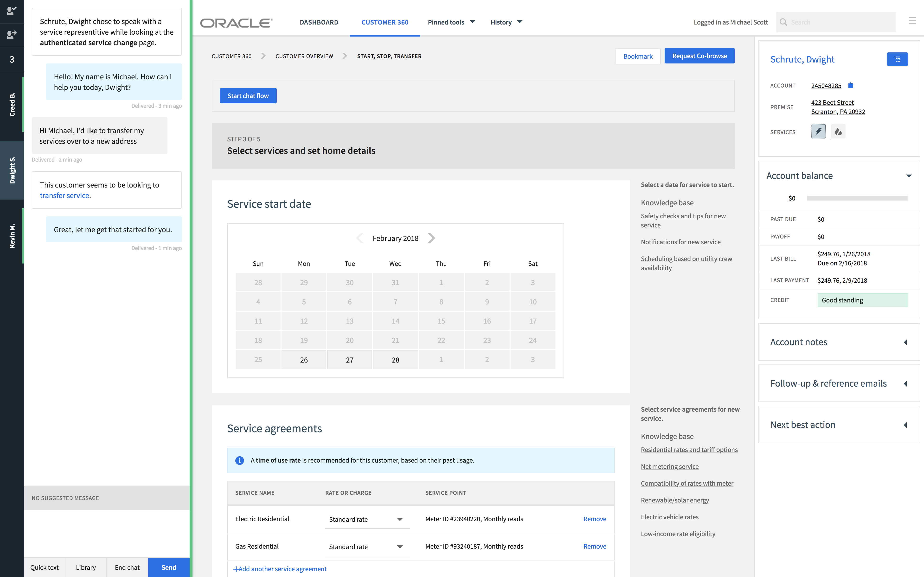Click the electric utility service icon
Viewport: 924px width, 577px height.
pyautogui.click(x=820, y=131)
